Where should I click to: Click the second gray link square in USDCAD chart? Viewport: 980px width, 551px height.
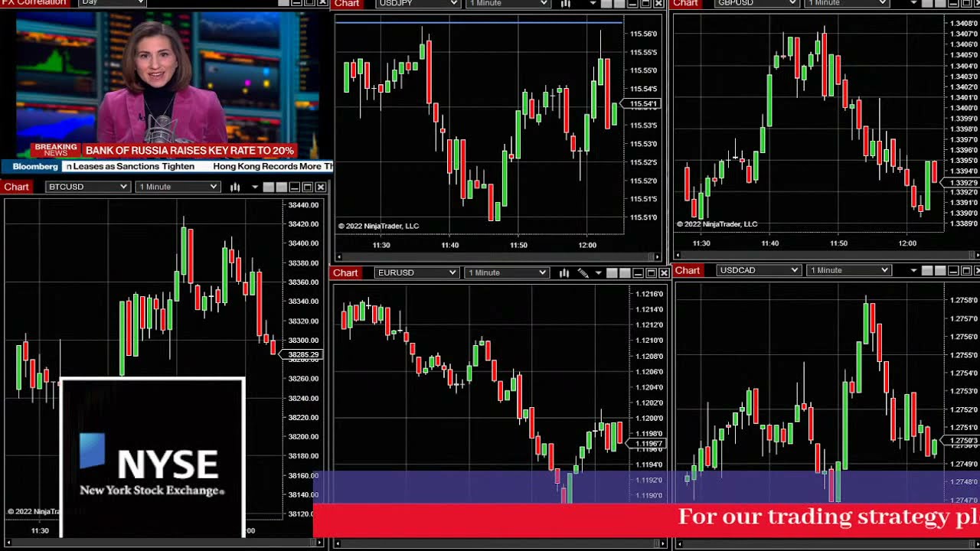coord(940,270)
